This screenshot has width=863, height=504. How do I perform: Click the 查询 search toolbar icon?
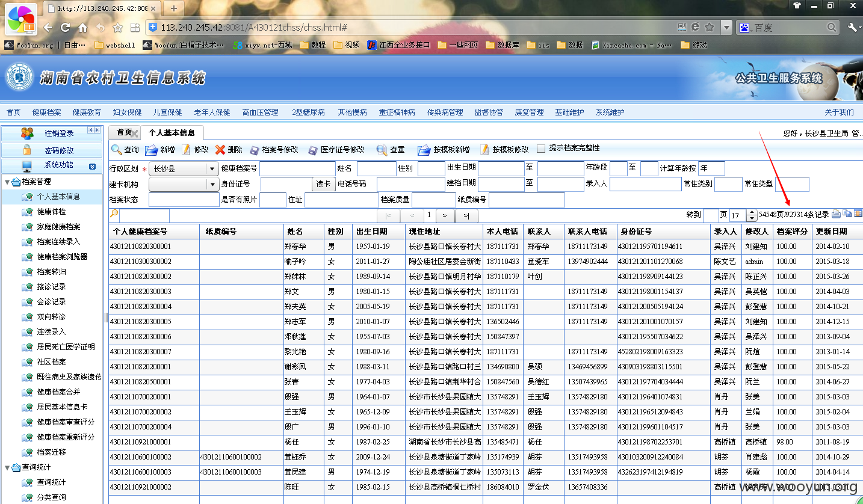coord(116,150)
